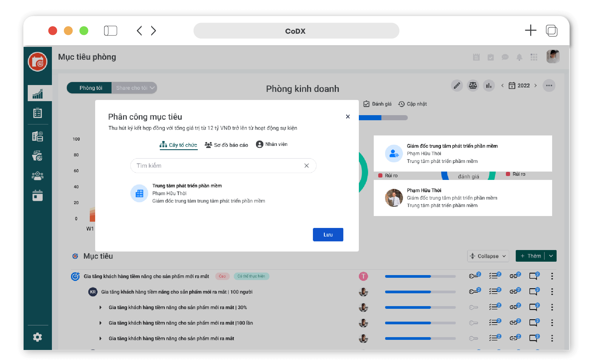
Task: Click the Lưu save button
Action: tap(328, 235)
